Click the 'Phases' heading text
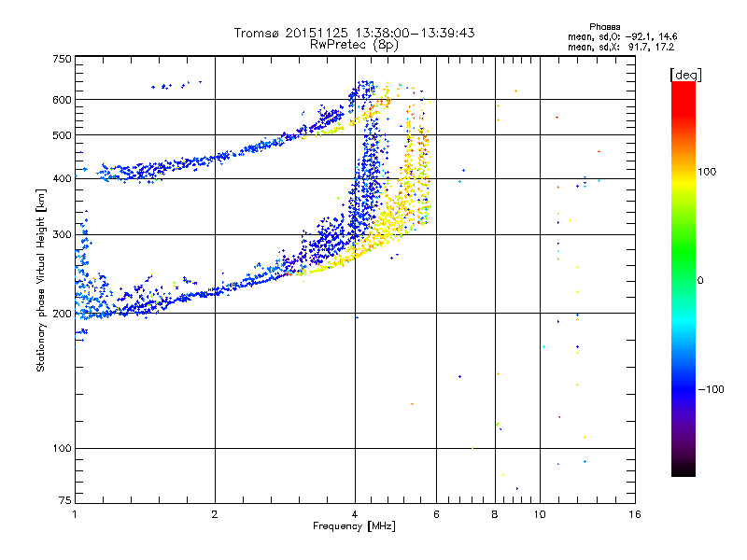This screenshot has width=747, height=560. tap(604, 27)
